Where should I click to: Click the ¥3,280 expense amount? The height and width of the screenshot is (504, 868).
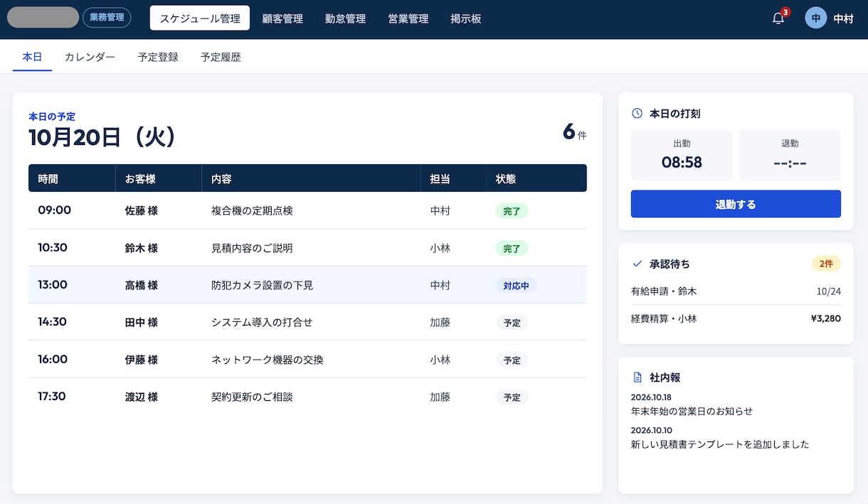click(x=826, y=318)
